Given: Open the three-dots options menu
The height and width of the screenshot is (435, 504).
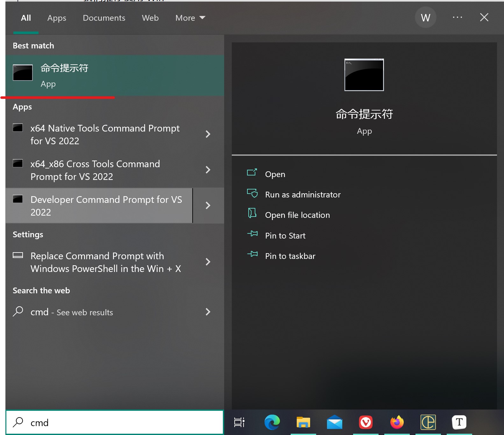Looking at the screenshot, I should coord(457,18).
